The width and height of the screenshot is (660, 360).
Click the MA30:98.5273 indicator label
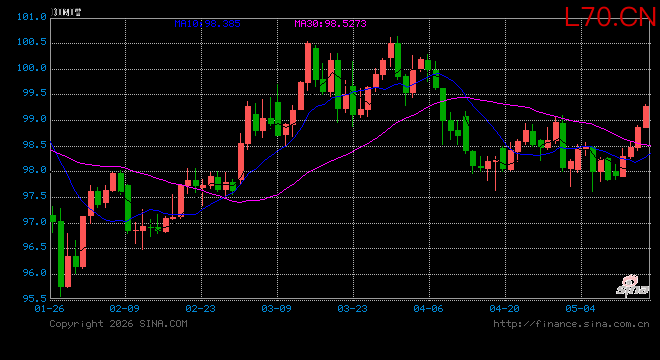[330, 24]
